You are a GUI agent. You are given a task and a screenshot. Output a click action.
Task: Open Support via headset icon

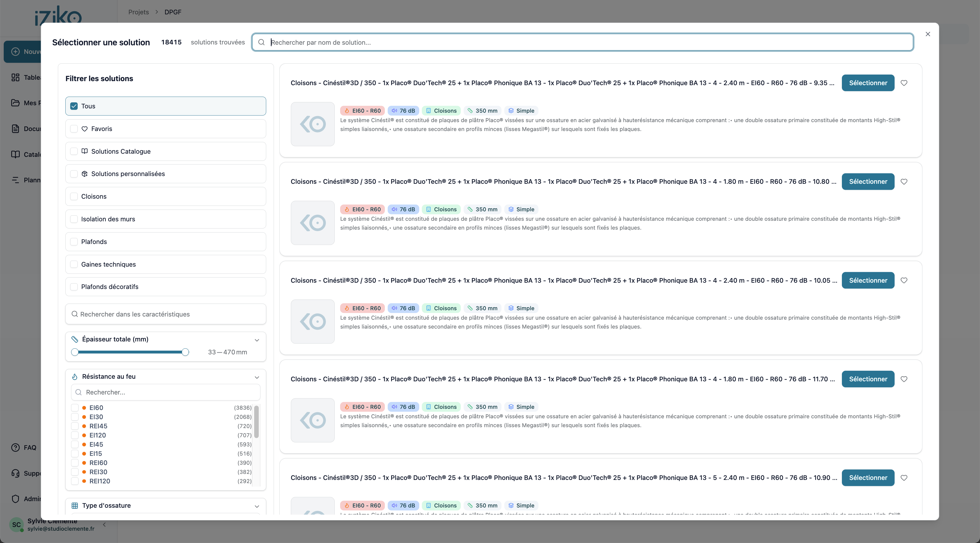point(15,473)
